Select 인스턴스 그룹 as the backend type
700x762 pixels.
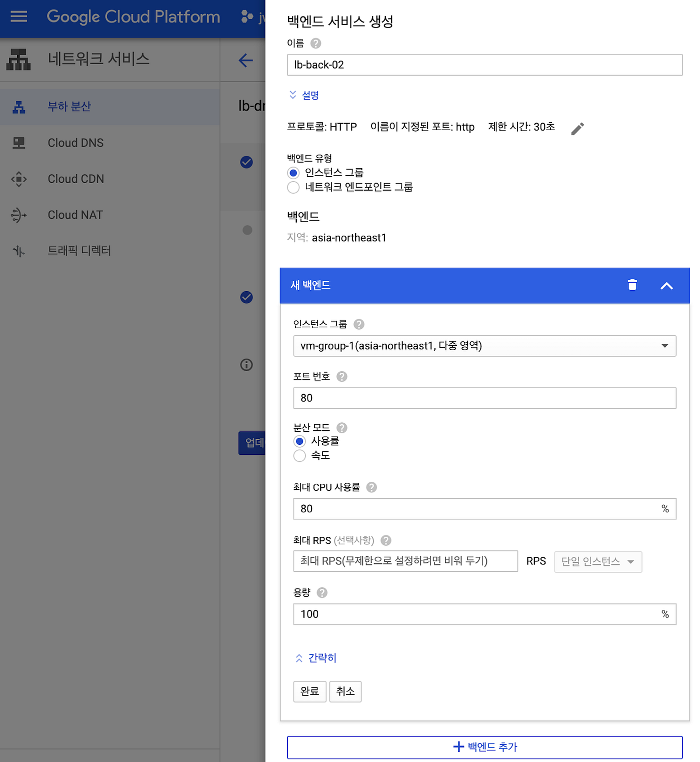(x=293, y=173)
